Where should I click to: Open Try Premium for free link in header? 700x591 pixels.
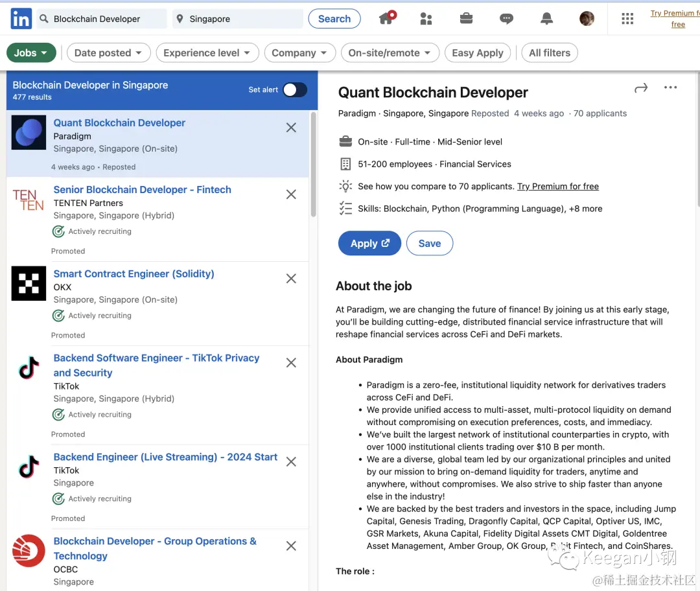click(675, 19)
